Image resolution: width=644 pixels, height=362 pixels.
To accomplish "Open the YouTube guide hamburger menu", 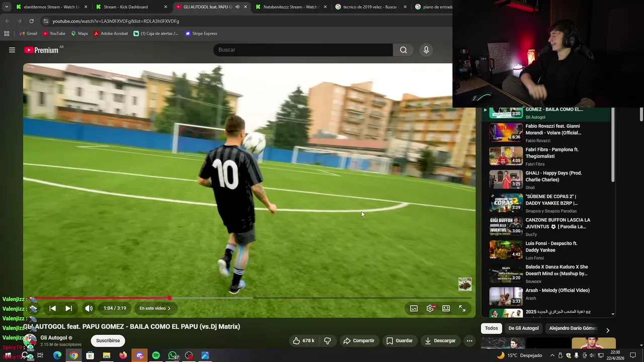I will click(x=12, y=50).
